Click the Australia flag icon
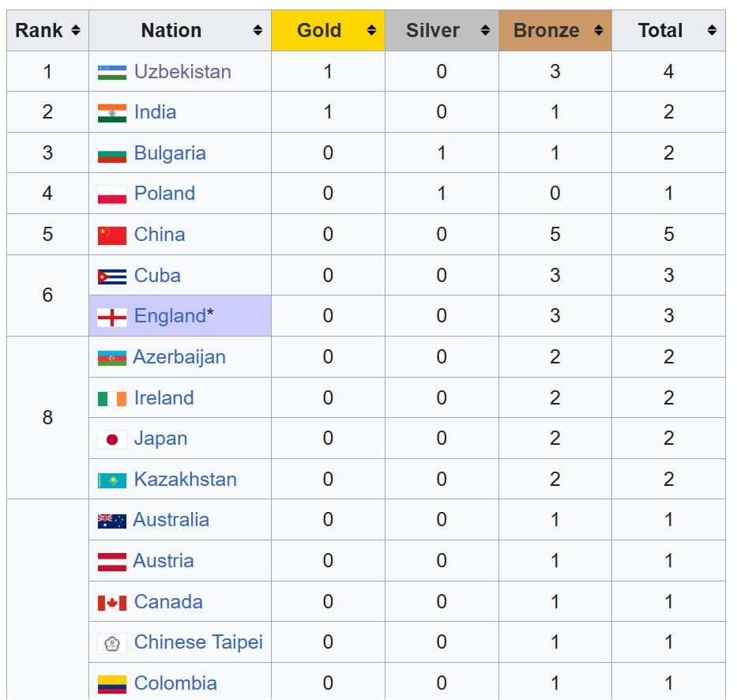 111,521
